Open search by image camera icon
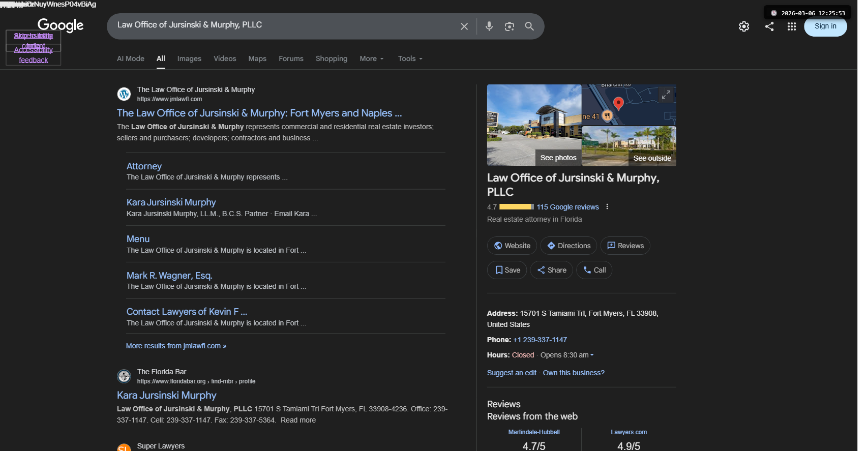The height and width of the screenshot is (451, 868). [510, 26]
